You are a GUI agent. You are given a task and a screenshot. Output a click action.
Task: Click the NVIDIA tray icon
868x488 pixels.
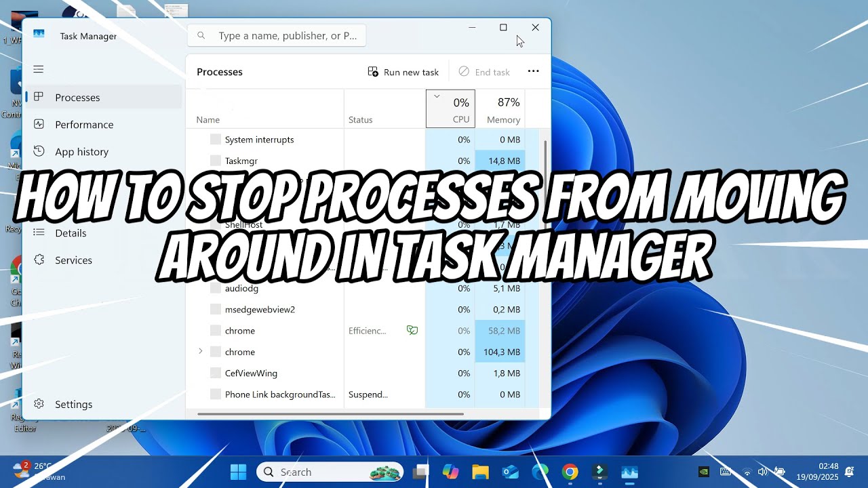click(x=704, y=472)
